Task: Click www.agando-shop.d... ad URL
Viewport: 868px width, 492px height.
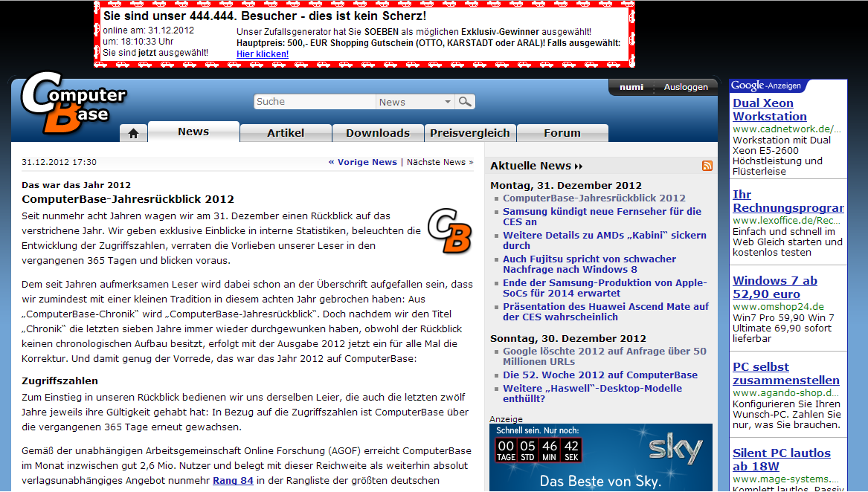Action: [x=785, y=393]
